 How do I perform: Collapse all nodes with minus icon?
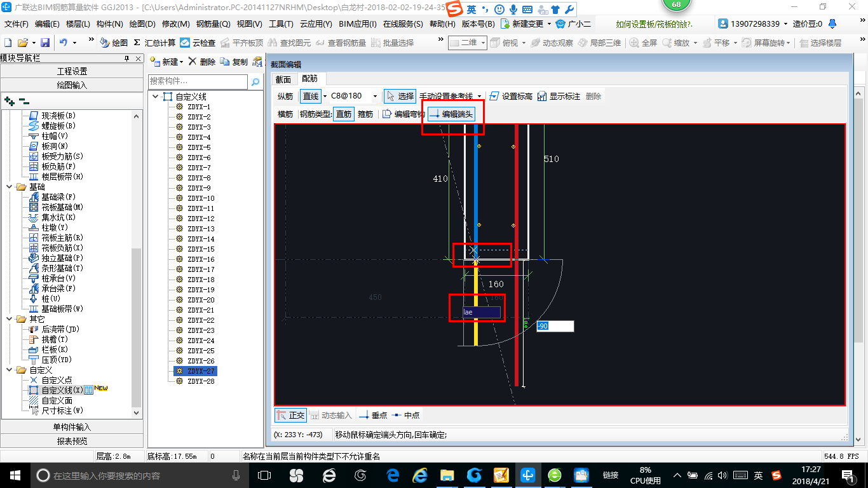click(x=24, y=100)
